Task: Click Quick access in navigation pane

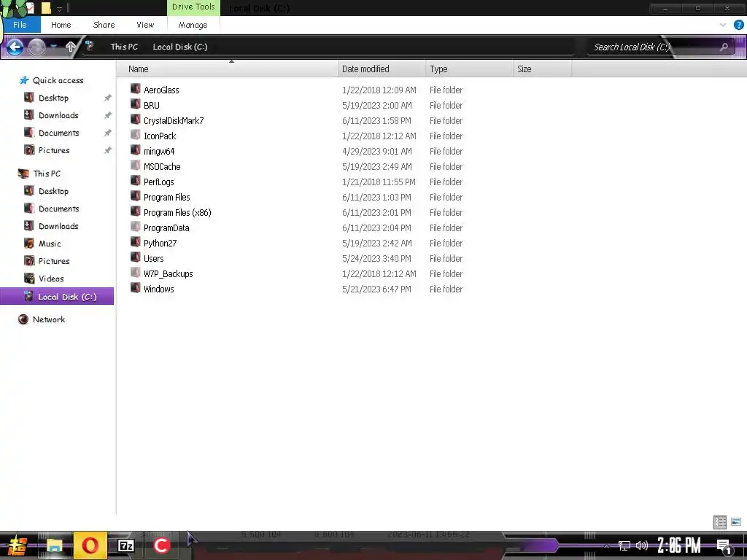Action: (58, 80)
